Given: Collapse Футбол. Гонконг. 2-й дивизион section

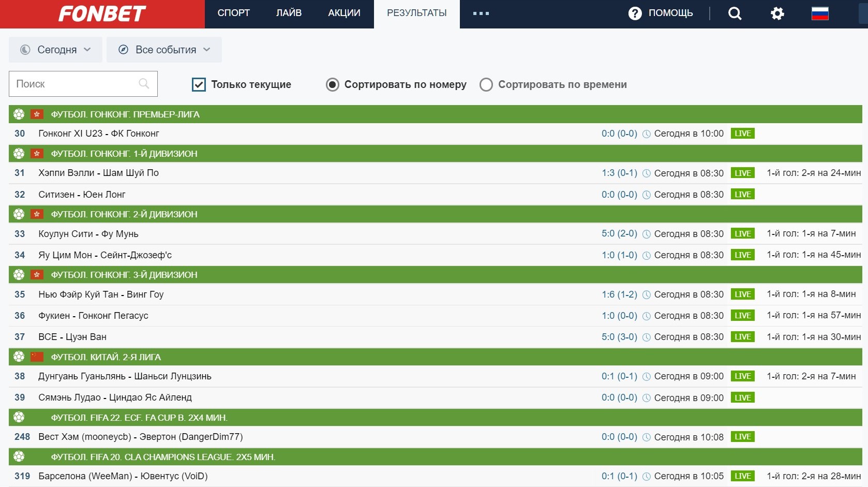Looking at the screenshot, I should (436, 214).
